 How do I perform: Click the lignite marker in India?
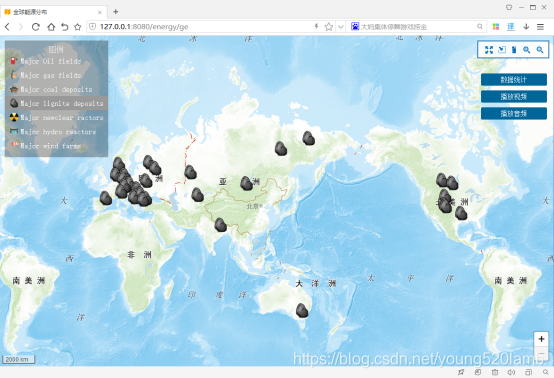click(x=220, y=225)
